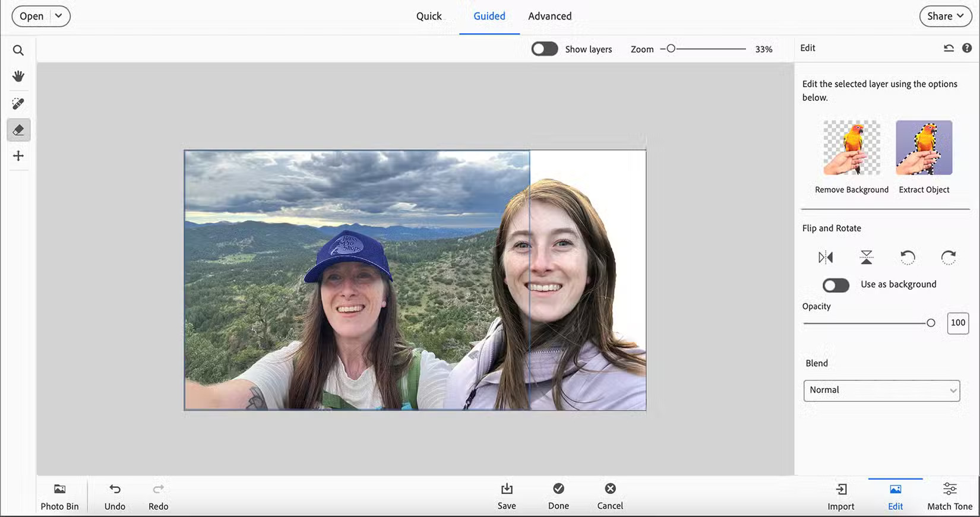The width and height of the screenshot is (980, 517).
Task: Rotate the layer counterclockwise
Action: [908, 258]
